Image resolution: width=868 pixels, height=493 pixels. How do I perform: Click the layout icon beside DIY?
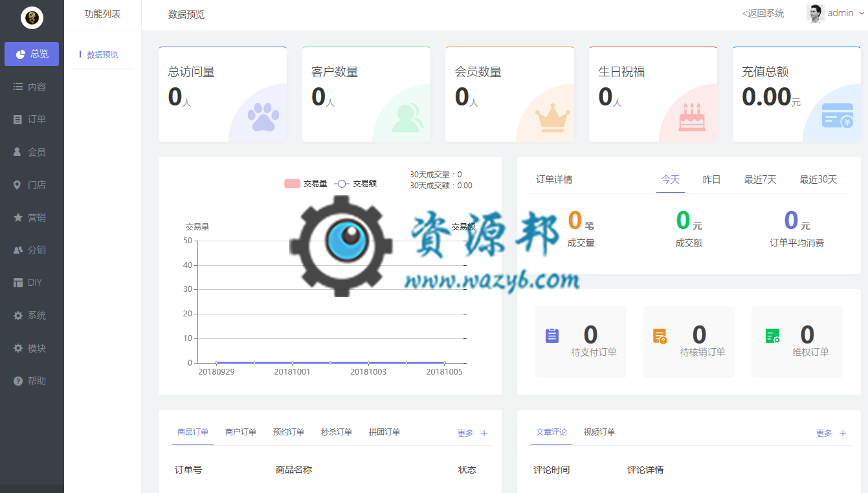point(18,283)
